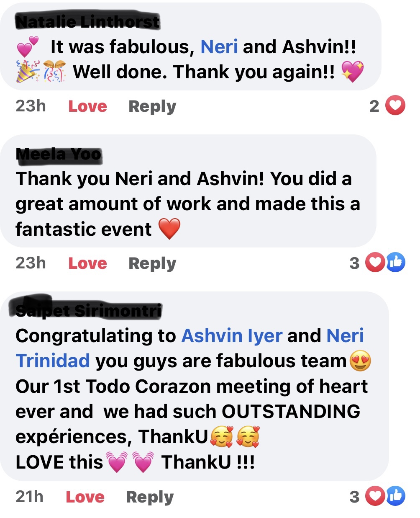Open Natalie Linthorst's profile name

88,21
